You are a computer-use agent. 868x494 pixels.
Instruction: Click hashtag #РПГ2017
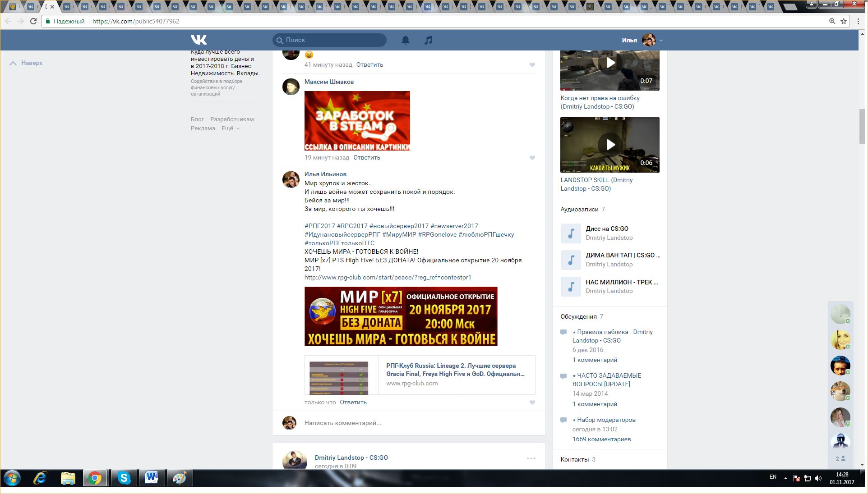point(320,226)
